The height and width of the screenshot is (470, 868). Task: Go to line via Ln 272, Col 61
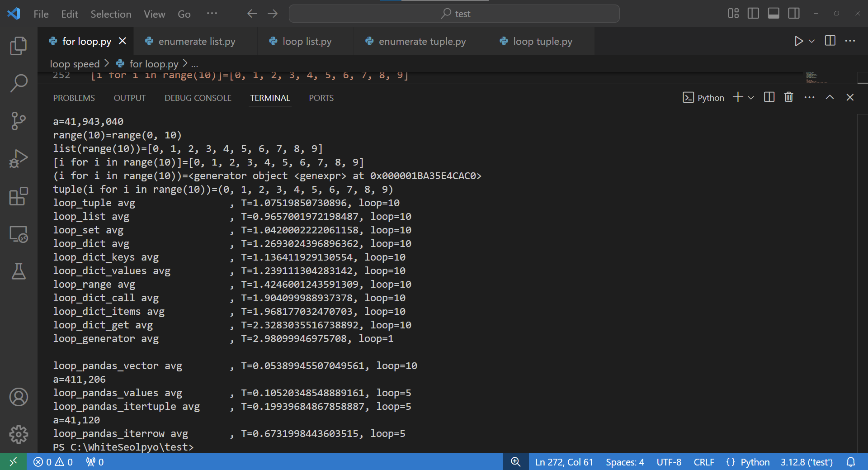564,462
